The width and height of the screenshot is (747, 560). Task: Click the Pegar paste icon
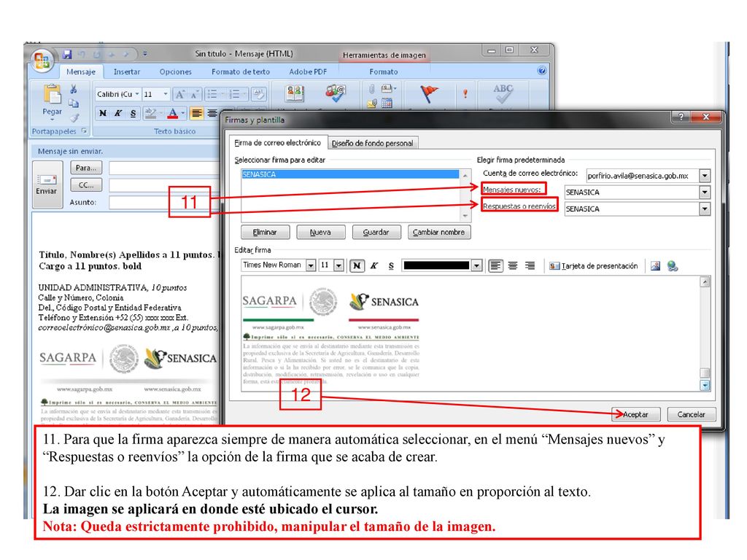[52, 94]
